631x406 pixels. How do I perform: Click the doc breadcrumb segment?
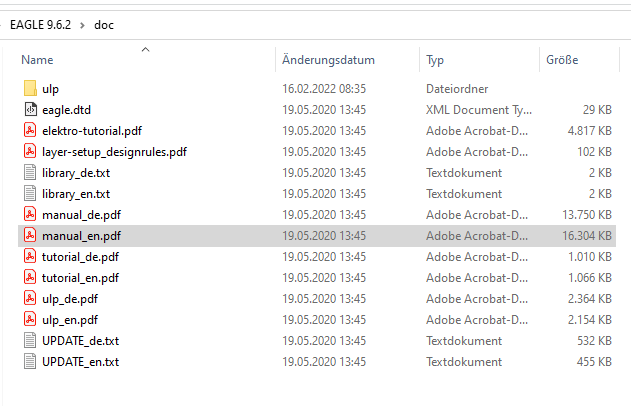[x=103, y=24]
